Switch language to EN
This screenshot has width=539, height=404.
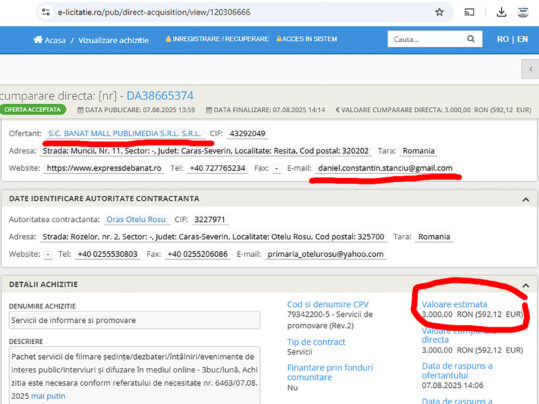click(x=522, y=39)
